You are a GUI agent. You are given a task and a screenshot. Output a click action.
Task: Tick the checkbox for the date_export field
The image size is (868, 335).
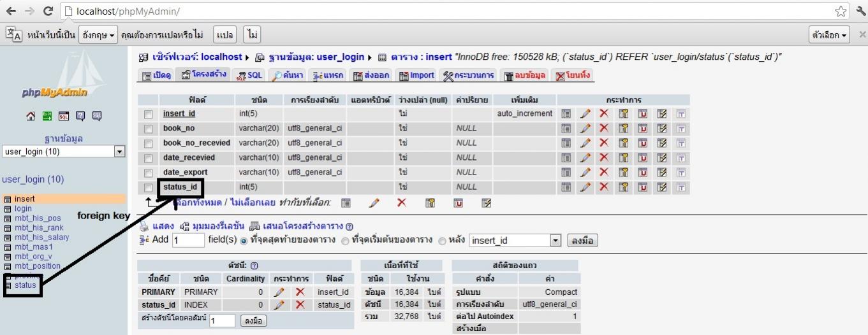tap(149, 173)
